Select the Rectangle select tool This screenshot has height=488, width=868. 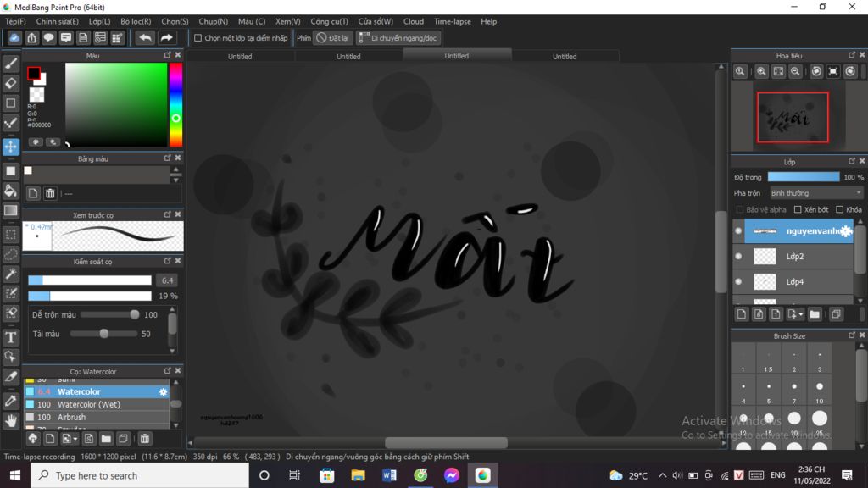coord(10,236)
